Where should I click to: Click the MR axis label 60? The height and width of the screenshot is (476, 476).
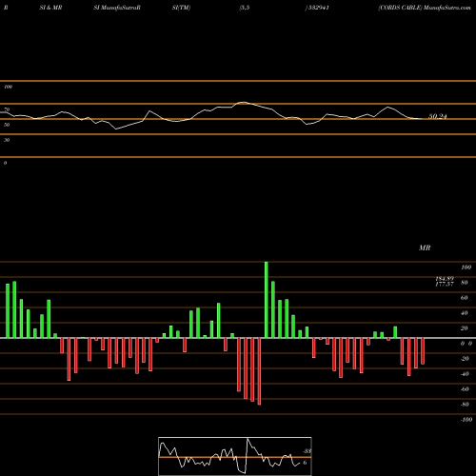coord(464,298)
